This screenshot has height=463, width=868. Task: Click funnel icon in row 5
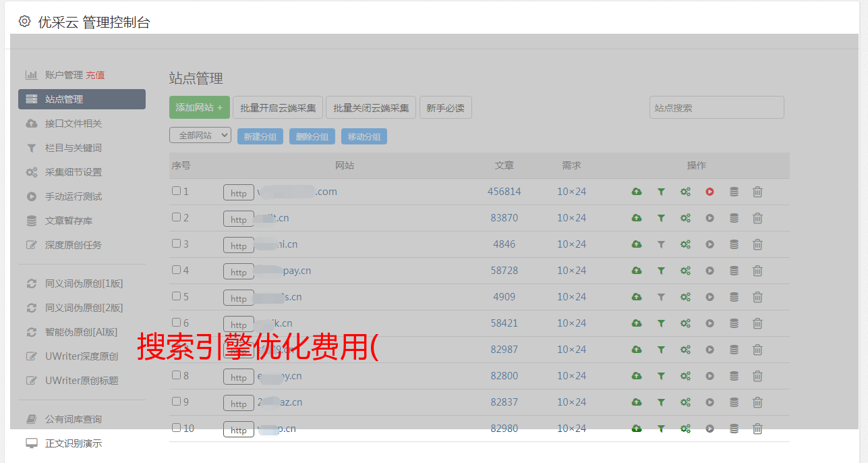(x=661, y=297)
